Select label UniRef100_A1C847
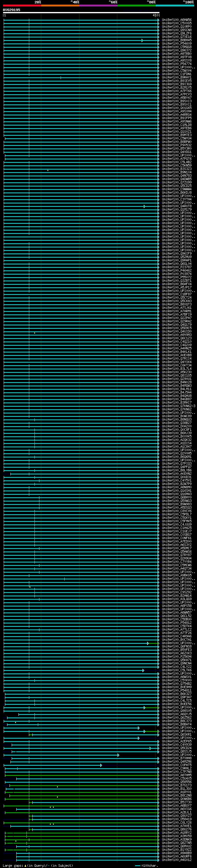Image resolution: width=197 pixels, height=868 pixels. 177,446
